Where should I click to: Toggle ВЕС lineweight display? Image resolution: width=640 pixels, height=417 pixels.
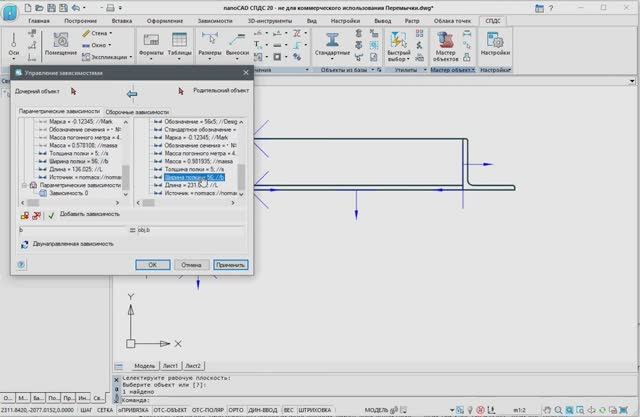coord(289,410)
